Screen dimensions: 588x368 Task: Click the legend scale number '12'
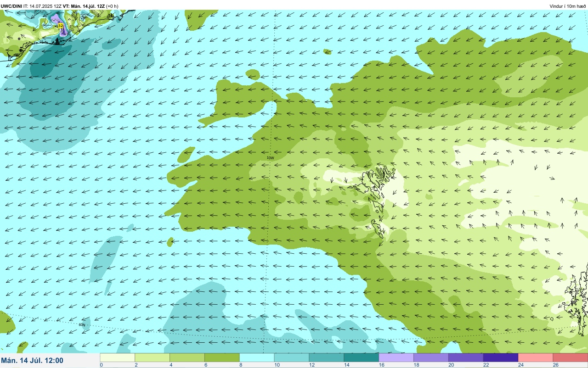point(311,365)
